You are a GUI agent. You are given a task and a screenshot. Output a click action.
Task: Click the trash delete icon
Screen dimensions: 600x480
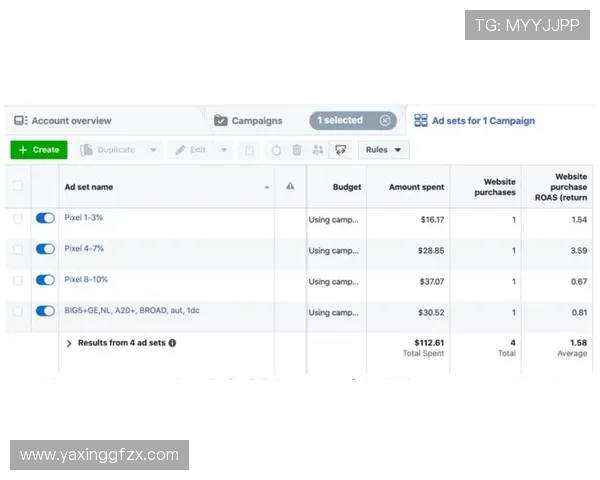tap(297, 150)
